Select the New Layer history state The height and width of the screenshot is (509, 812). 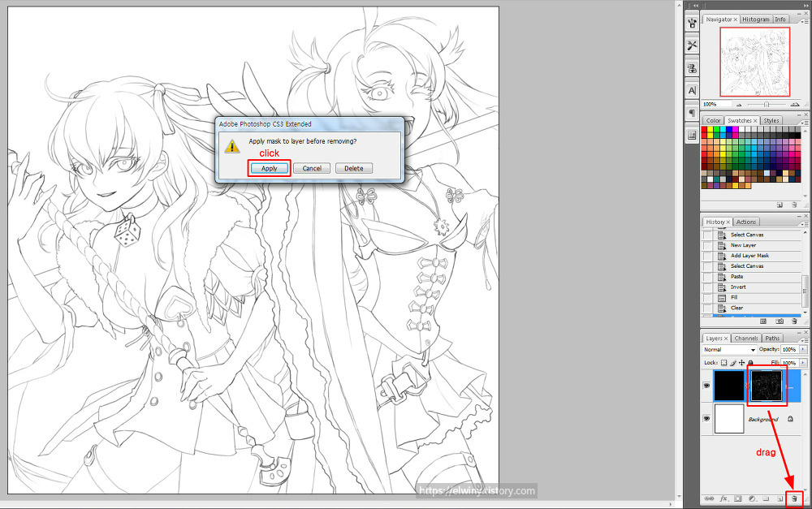click(x=758, y=245)
